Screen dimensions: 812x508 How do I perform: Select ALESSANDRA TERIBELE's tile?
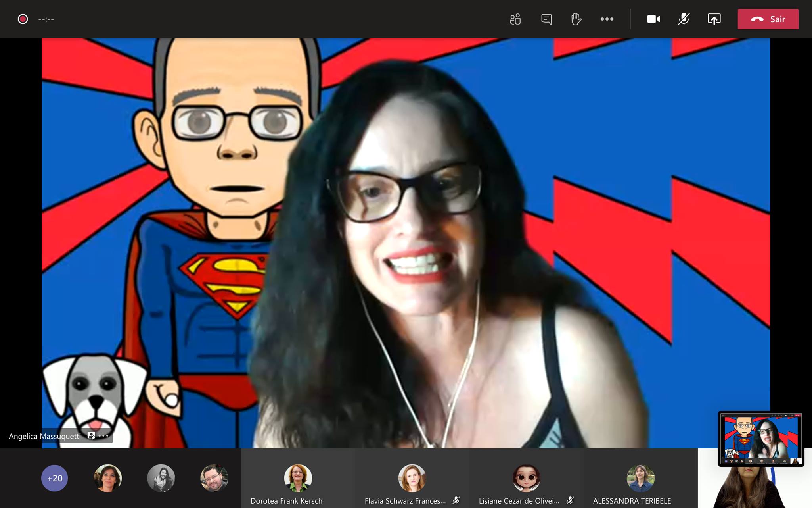[x=640, y=478]
